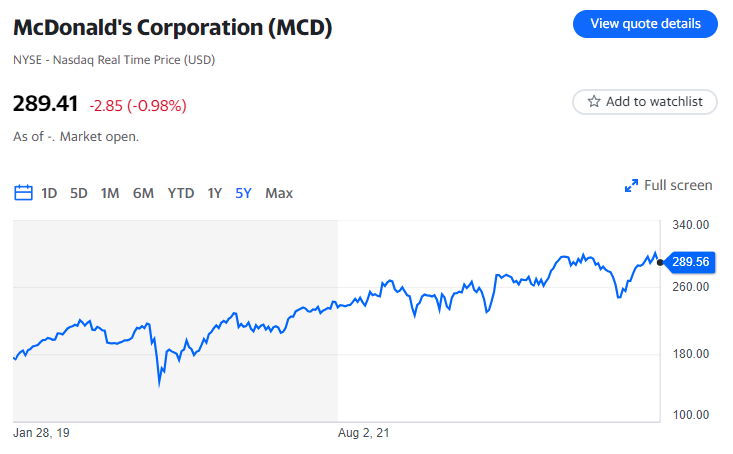Switch chart to 1M range
The height and width of the screenshot is (454, 733).
[110, 193]
